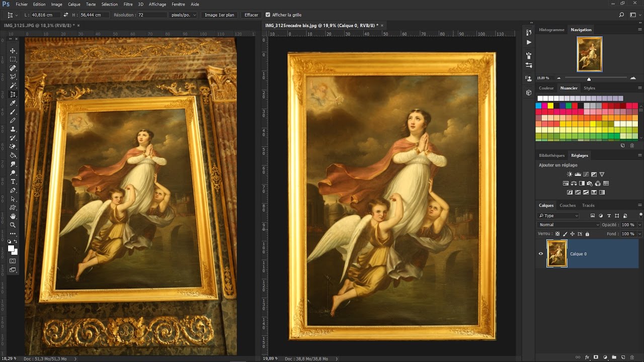644x362 pixels.
Task: Open the Calques panel menu
Action: (640, 205)
